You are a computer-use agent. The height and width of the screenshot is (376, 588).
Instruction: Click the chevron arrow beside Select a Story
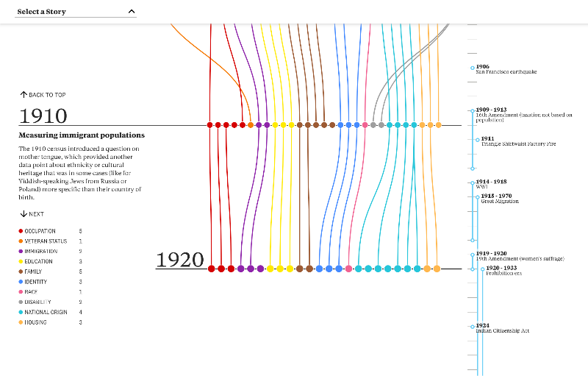click(x=132, y=12)
